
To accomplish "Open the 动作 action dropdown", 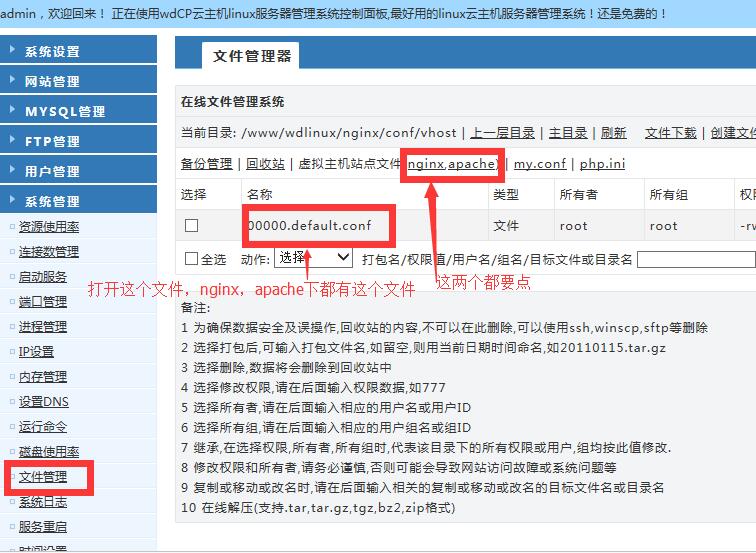I will coord(313,258).
